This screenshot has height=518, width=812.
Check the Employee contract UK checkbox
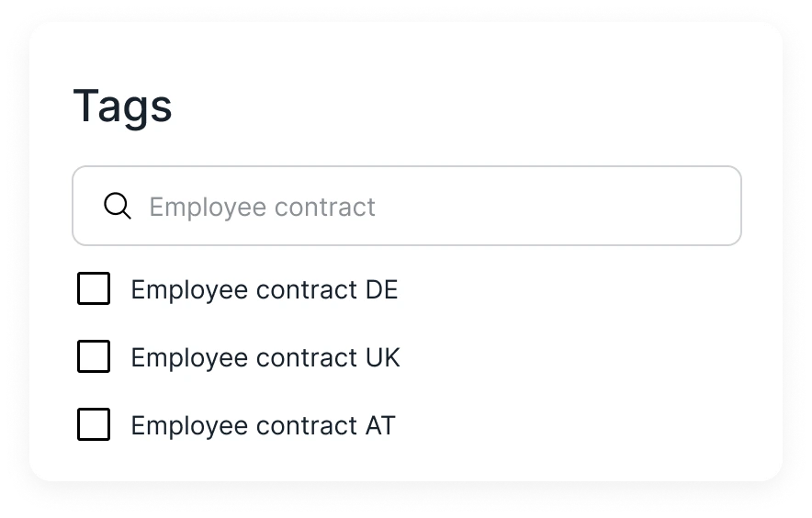pyautogui.click(x=94, y=356)
